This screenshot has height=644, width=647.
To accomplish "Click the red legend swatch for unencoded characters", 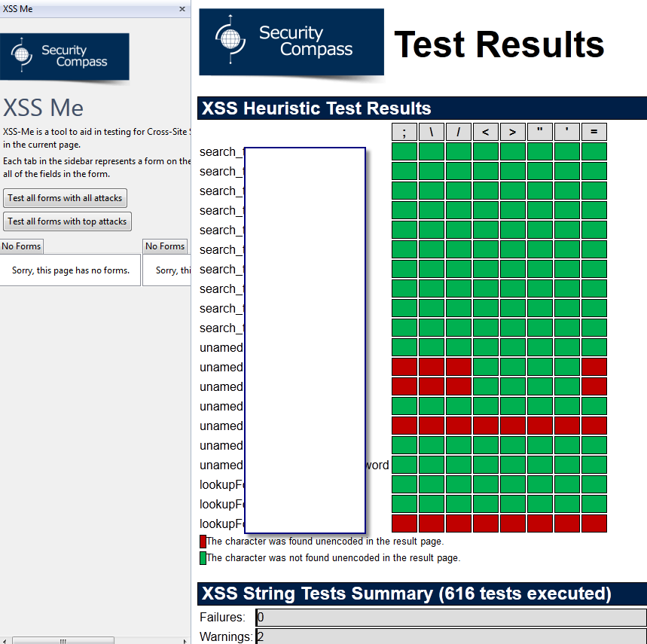I will point(203,542).
